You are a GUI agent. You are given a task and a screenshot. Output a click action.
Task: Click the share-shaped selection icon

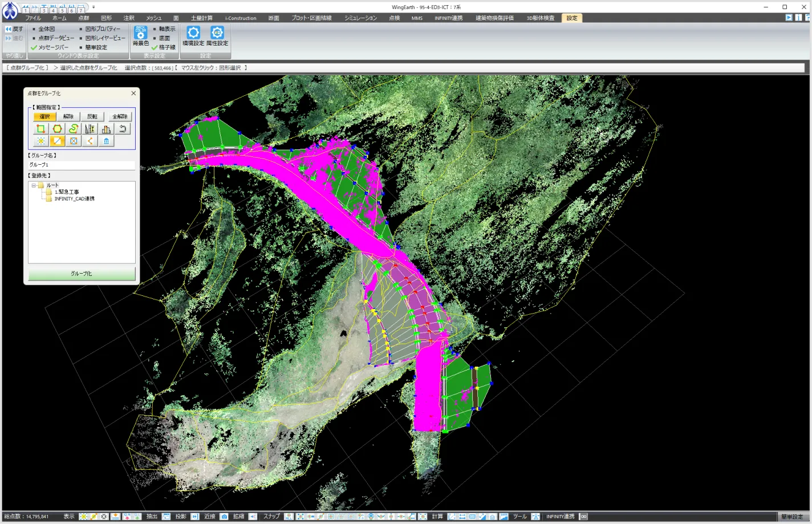(90, 141)
